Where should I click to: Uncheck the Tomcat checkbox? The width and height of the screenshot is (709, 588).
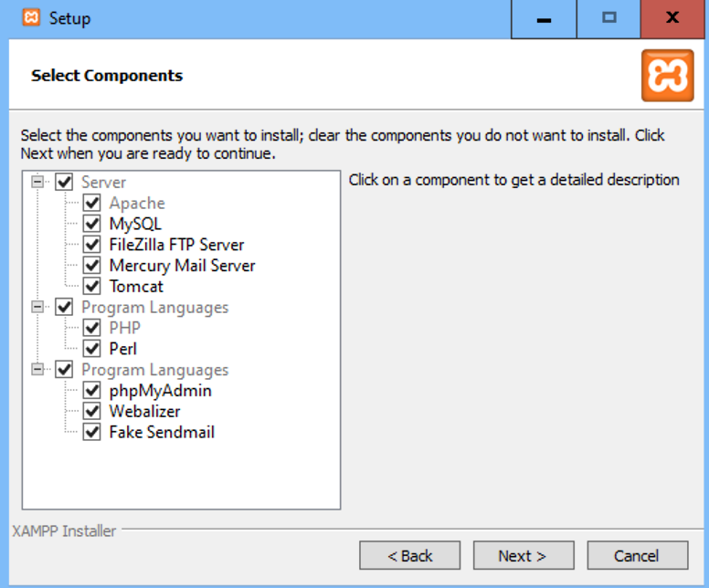(91, 286)
